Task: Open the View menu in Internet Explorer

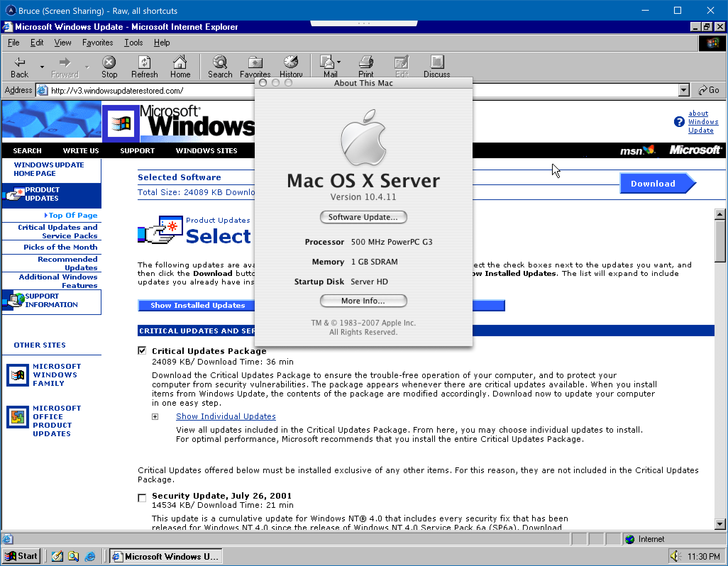Action: point(62,43)
